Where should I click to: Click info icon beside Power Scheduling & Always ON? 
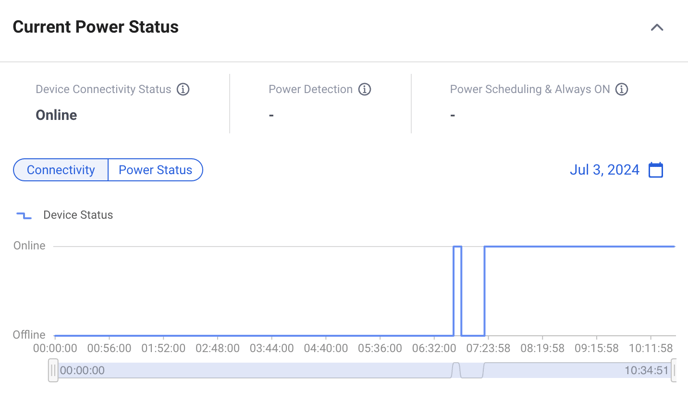coord(622,89)
